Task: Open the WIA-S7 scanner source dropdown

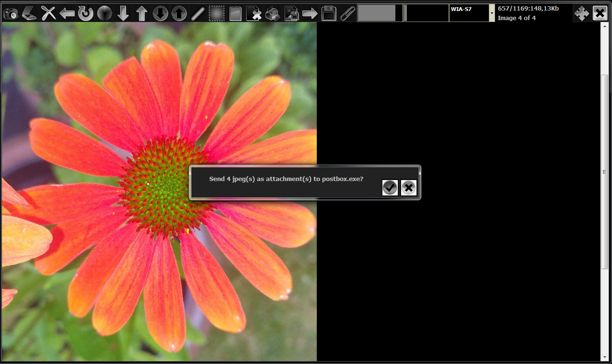Action: coord(492,13)
